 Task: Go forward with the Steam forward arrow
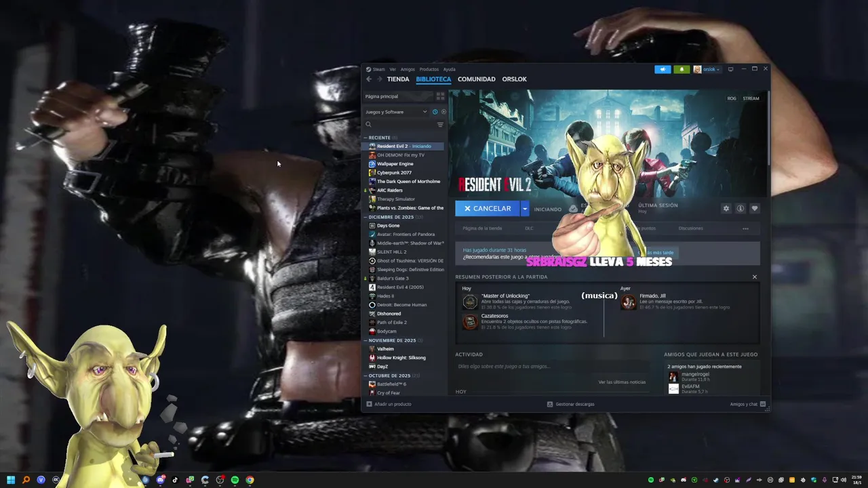coord(380,79)
